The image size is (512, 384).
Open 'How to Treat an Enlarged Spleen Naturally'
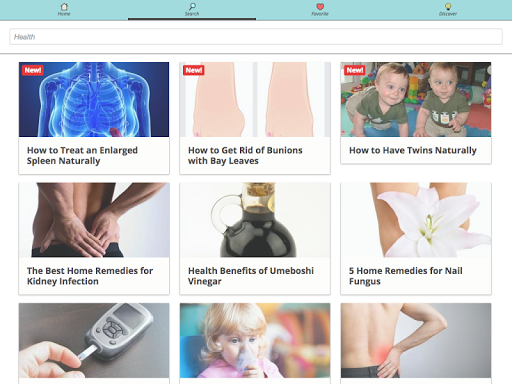(82, 156)
